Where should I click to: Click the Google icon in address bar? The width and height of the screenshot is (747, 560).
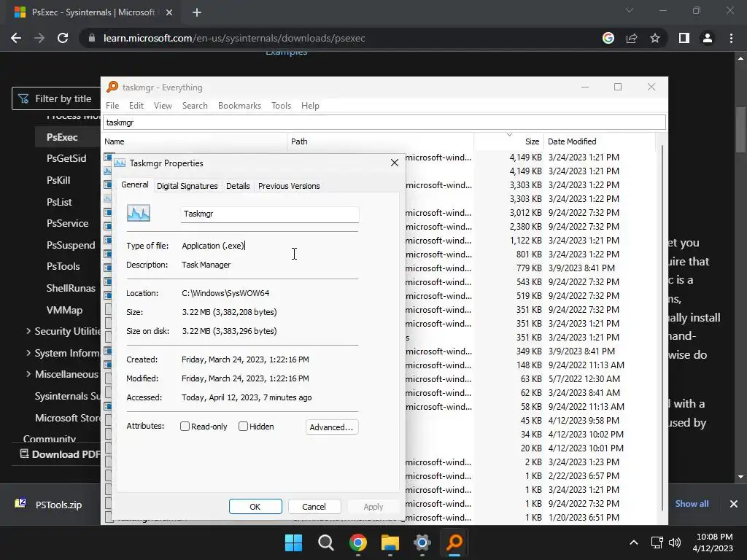point(608,38)
